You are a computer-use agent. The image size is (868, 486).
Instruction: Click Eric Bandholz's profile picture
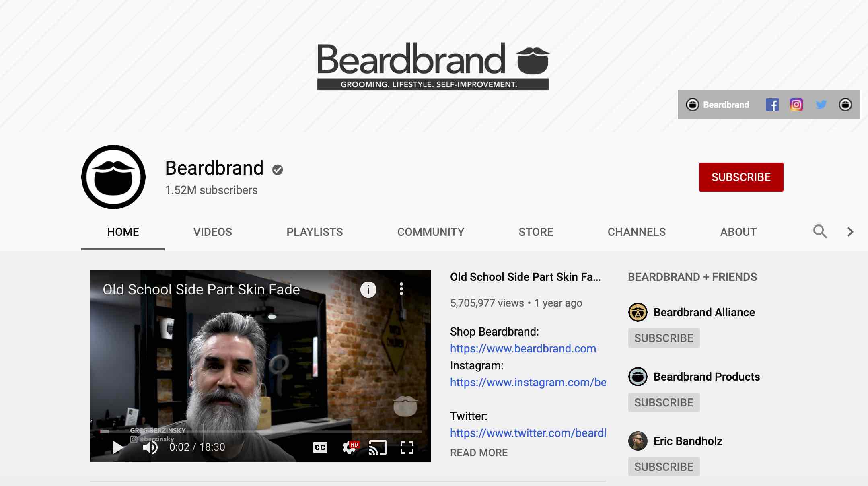click(638, 441)
